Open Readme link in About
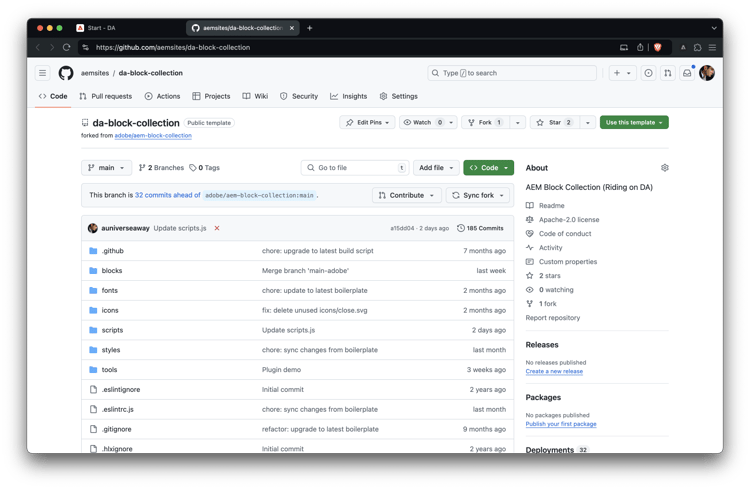Screen dimensions: 750x489 click(551, 206)
